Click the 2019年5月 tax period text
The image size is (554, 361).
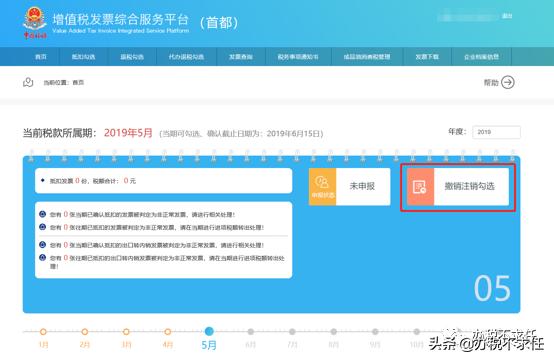tap(128, 133)
